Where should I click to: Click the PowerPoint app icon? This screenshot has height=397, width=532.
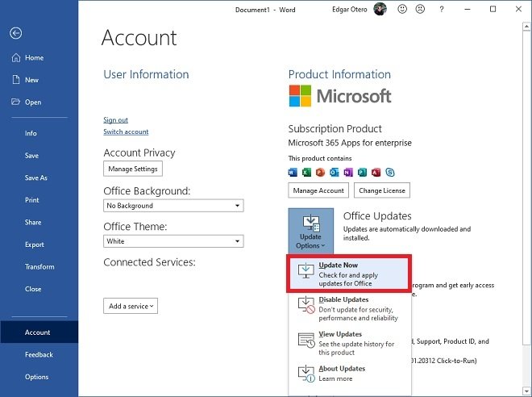(x=320, y=173)
